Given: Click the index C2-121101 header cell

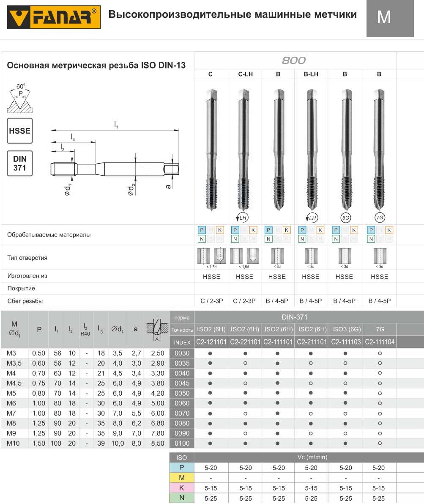Looking at the screenshot, I should [211, 342].
